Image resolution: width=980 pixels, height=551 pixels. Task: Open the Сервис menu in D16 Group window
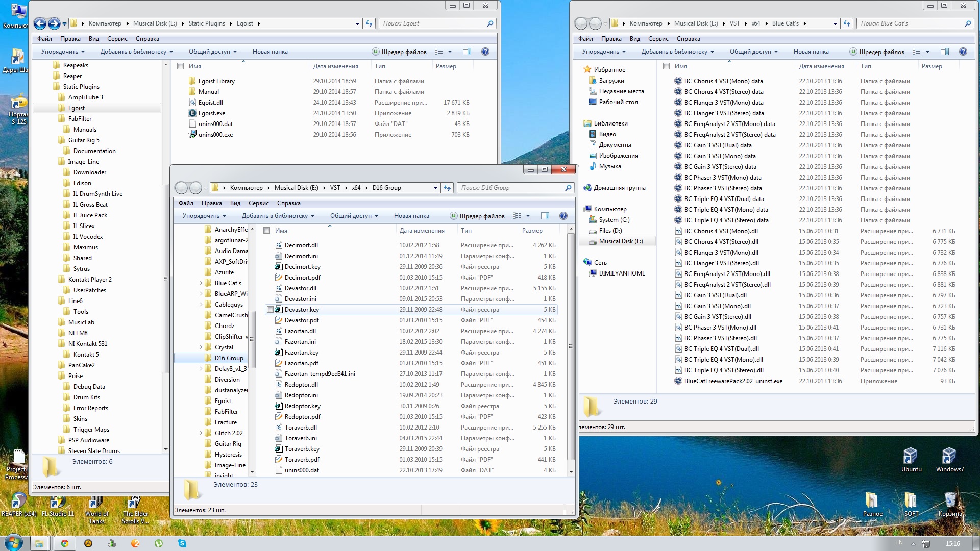(x=258, y=203)
